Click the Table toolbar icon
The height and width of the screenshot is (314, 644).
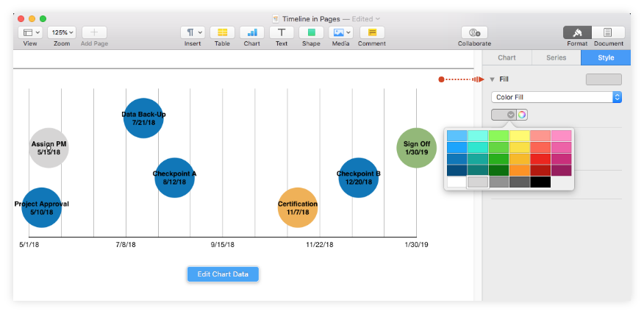222,32
